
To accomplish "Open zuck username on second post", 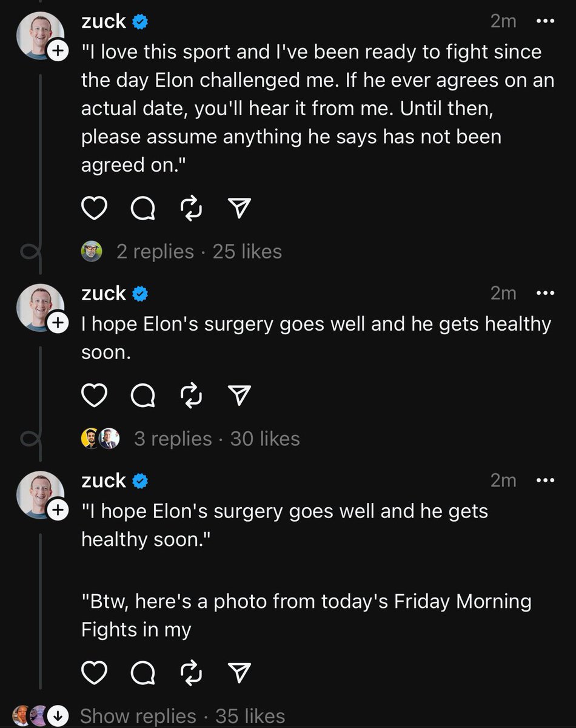I will point(104,294).
